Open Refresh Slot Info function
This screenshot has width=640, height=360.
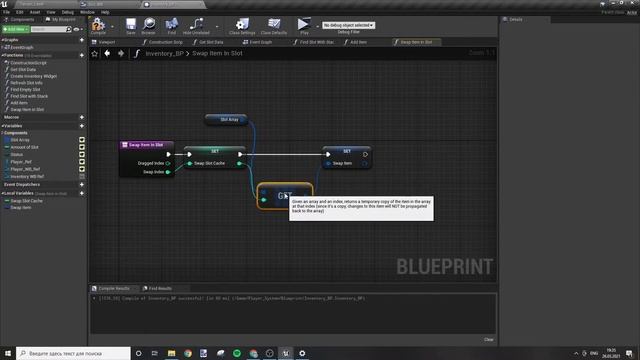[x=27, y=83]
